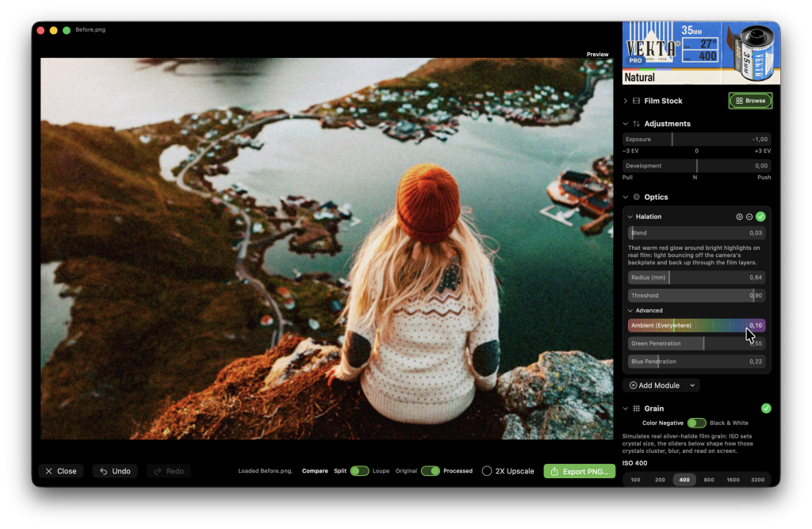Toggle the Original / Processed switch
812x529 pixels.
coord(431,471)
